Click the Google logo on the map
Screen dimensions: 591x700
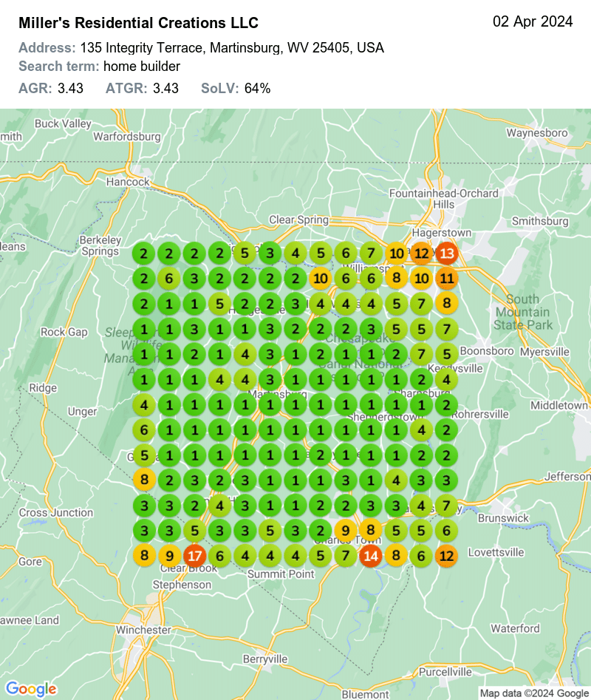[30, 688]
